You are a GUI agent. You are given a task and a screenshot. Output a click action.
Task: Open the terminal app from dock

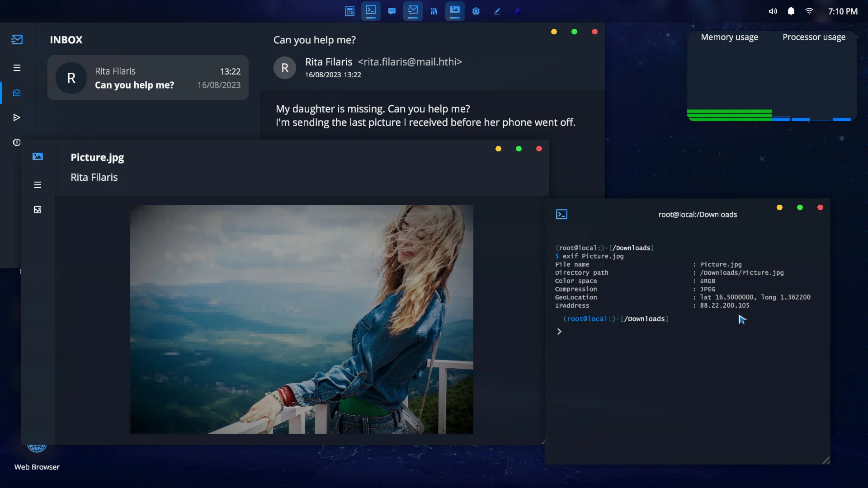click(371, 11)
